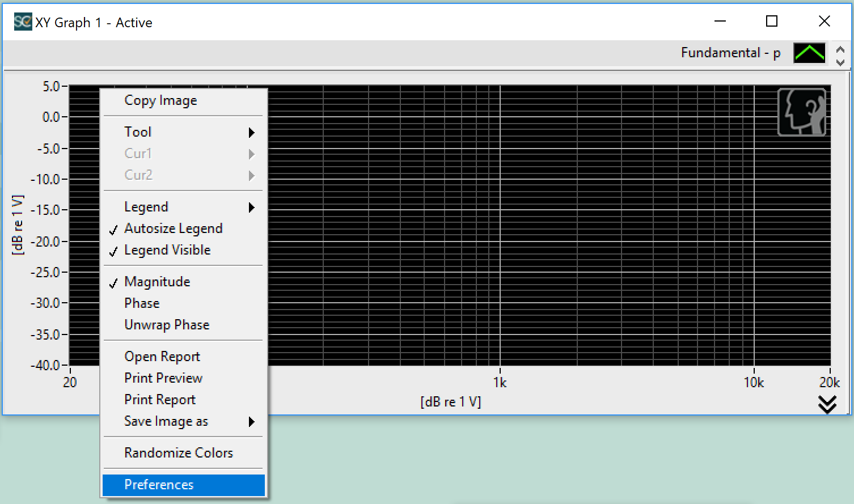The width and height of the screenshot is (854, 504).
Task: Open the Legend submenu
Action: click(184, 207)
